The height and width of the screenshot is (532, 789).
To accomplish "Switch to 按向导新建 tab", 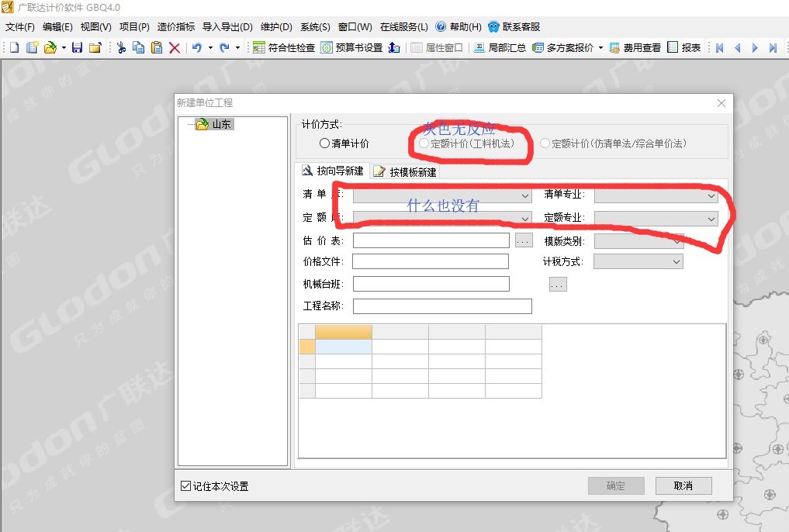I will tap(333, 171).
